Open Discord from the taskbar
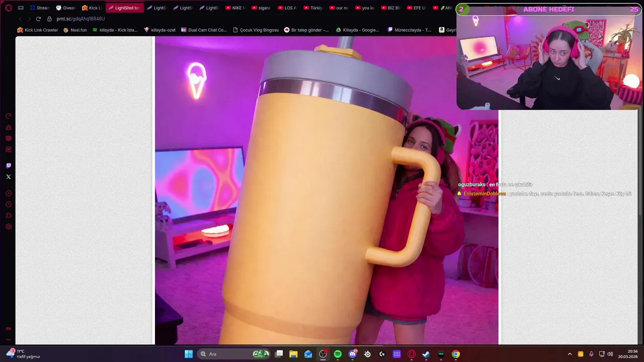644x362 pixels. pos(352,354)
